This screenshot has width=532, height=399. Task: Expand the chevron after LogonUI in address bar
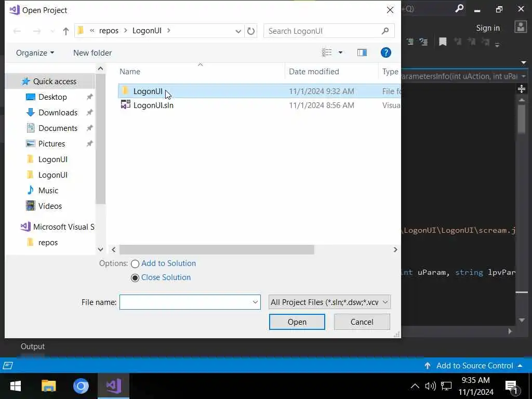(x=169, y=31)
